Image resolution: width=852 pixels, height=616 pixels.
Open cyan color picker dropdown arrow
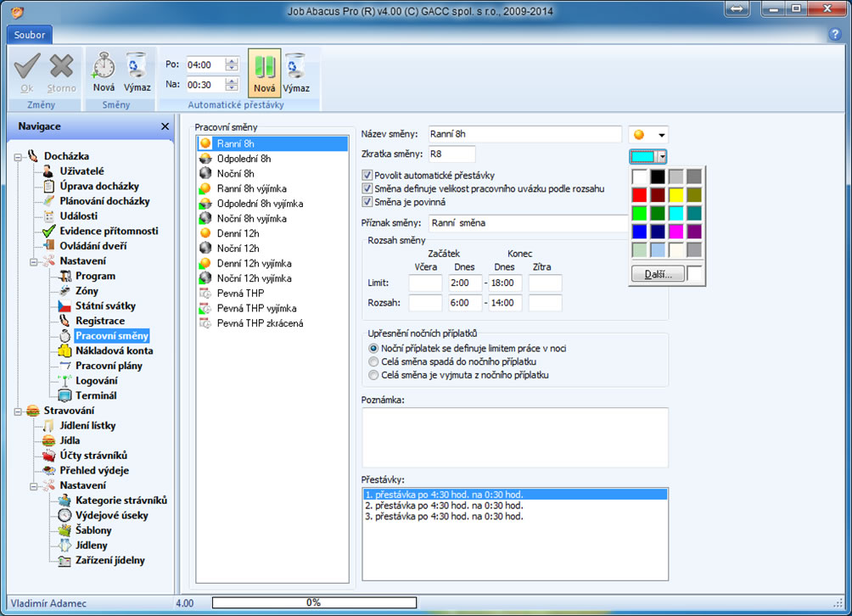(x=661, y=157)
